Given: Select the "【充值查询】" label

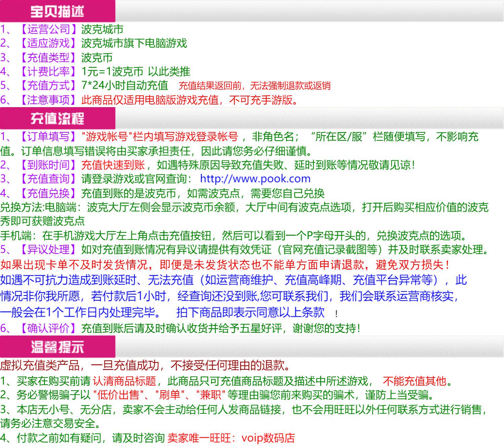Looking at the screenshot, I should coord(48,179).
